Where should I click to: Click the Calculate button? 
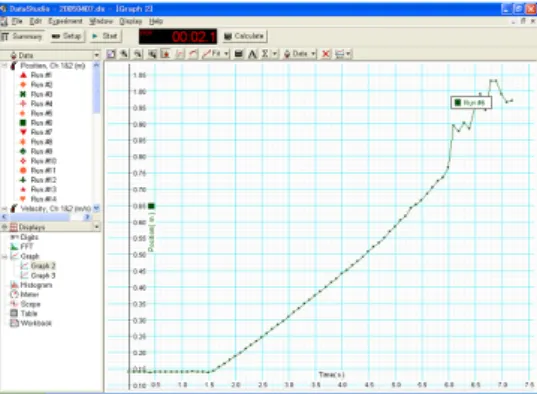point(244,36)
